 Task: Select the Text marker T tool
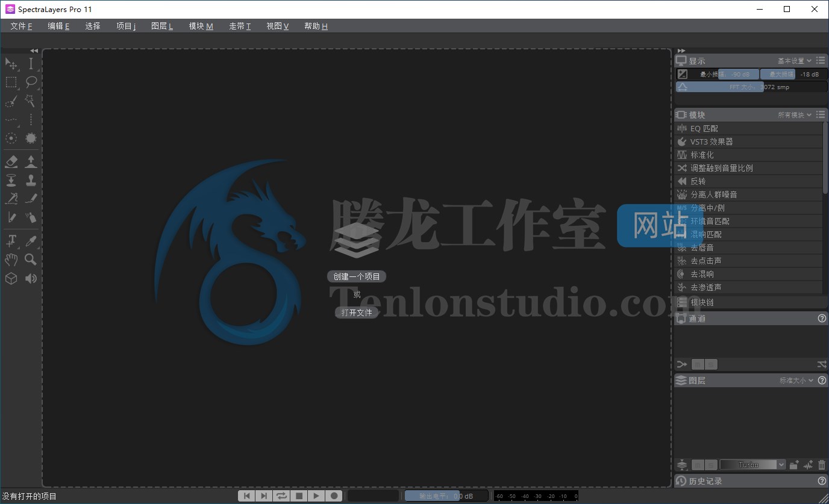11,241
